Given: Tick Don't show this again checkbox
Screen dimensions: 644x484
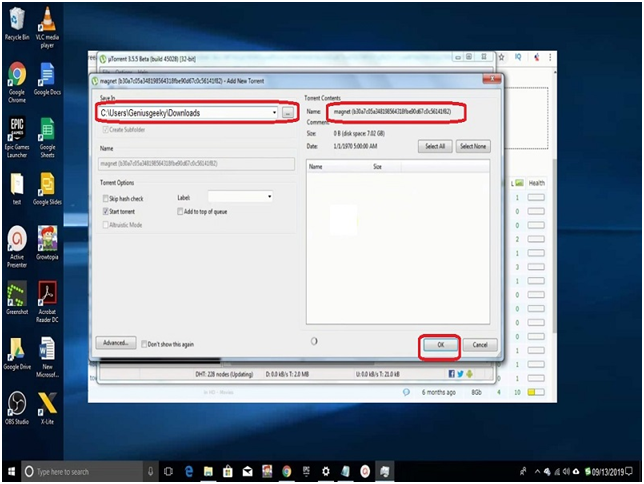Looking at the screenshot, I should pyautogui.click(x=144, y=344).
